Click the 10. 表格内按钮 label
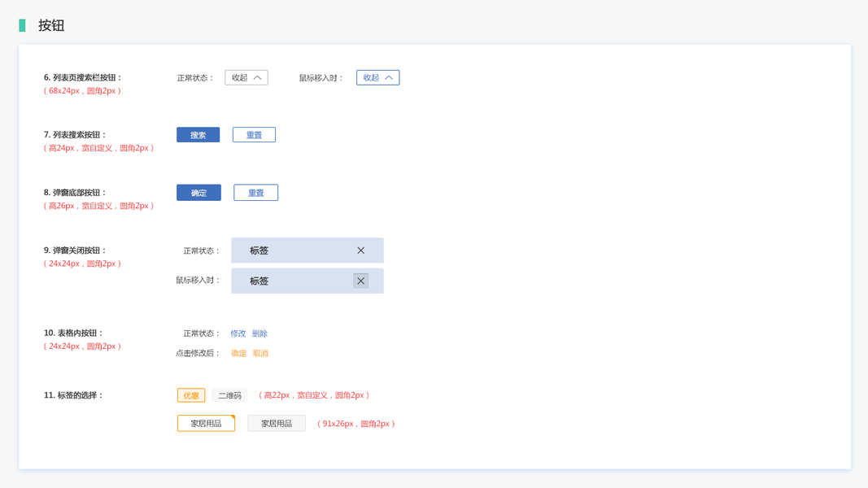Screen dimensions: 868x488 (73, 333)
